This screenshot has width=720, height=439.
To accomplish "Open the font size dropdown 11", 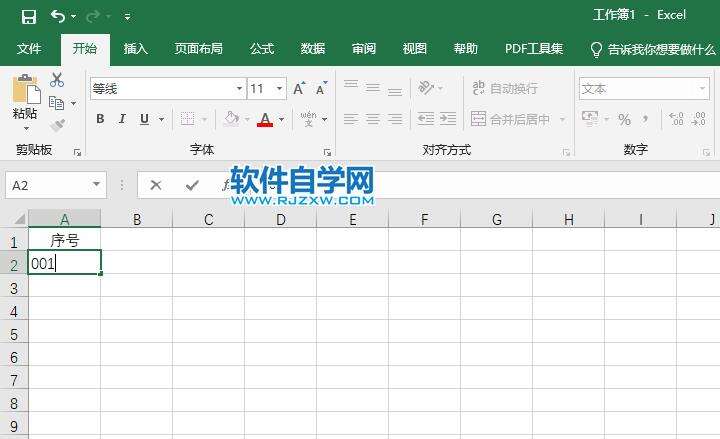I will tap(279, 88).
